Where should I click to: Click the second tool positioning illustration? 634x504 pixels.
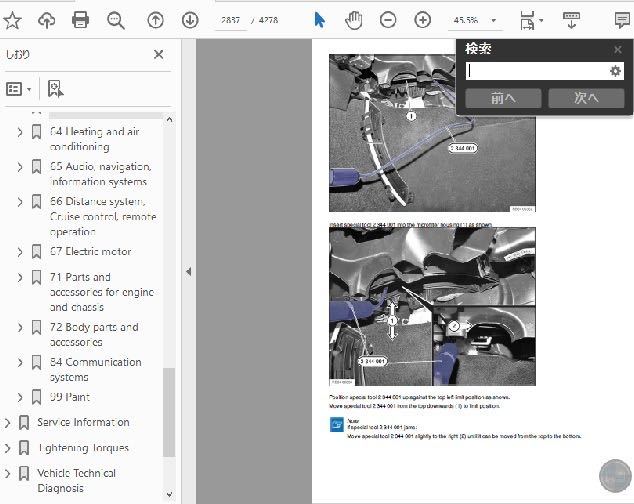tap(432, 306)
